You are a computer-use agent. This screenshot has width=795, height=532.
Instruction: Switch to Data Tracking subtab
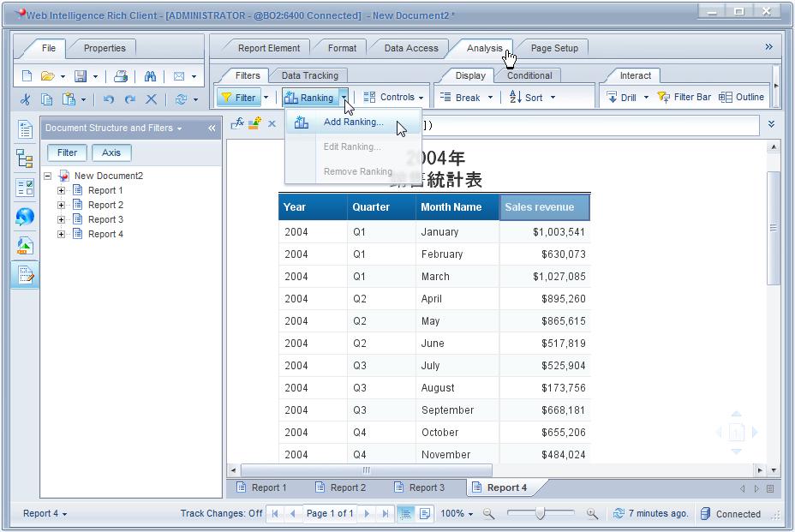pos(310,75)
